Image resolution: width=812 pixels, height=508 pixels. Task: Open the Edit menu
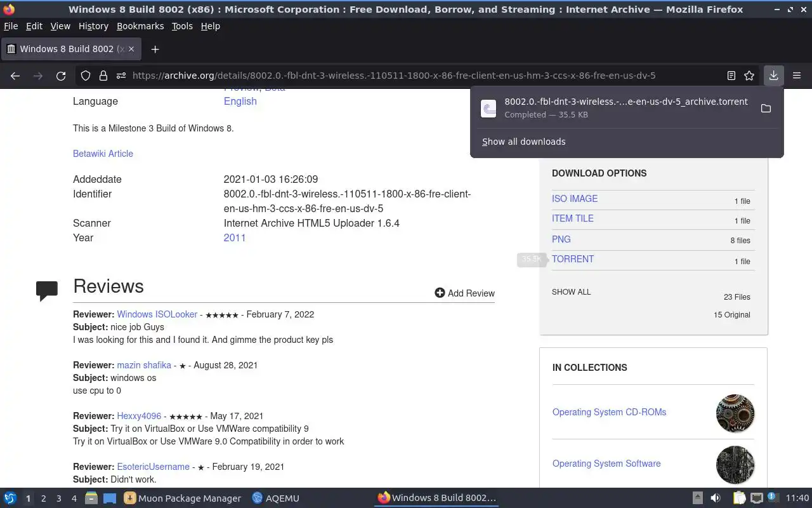34,26
